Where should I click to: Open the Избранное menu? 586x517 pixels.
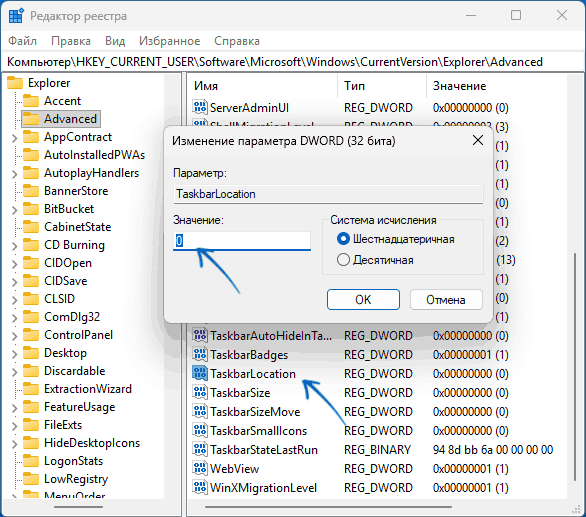tap(170, 41)
